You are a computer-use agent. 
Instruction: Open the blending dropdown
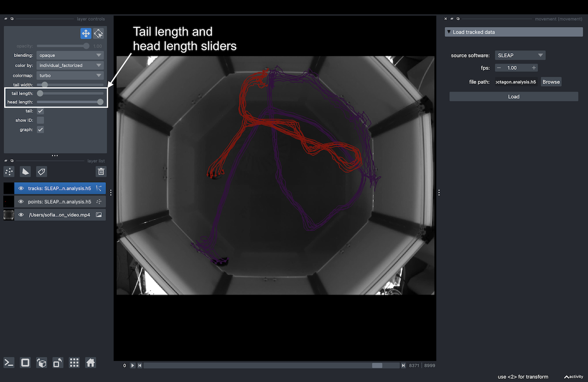[70, 55]
